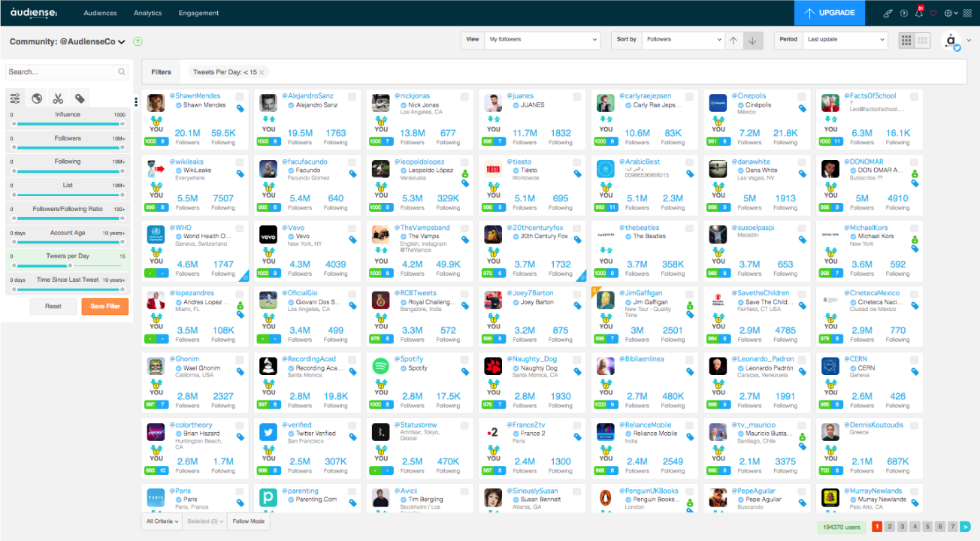Open the All Criteria dropdown

(162, 521)
